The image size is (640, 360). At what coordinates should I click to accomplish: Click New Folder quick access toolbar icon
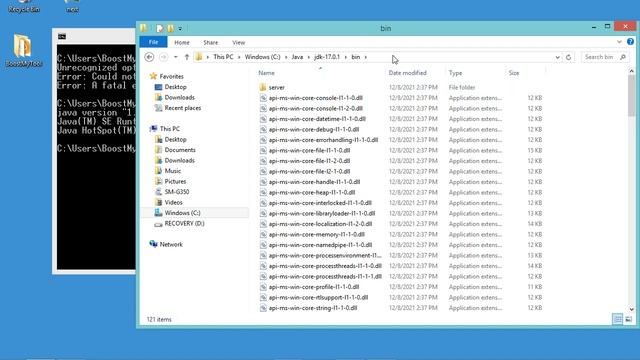pyautogui.click(x=170, y=29)
